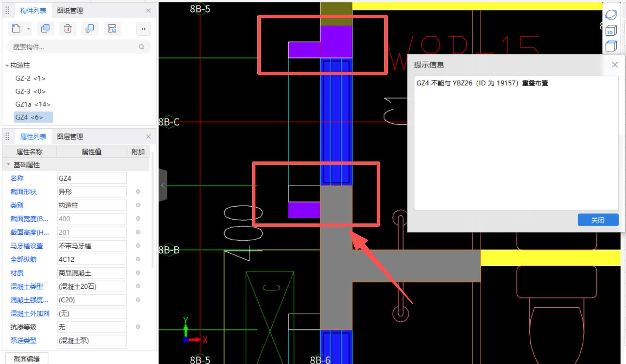Screen dimensions: 626x364
Task: Open the 泵送类型 value field
Action: point(92,341)
